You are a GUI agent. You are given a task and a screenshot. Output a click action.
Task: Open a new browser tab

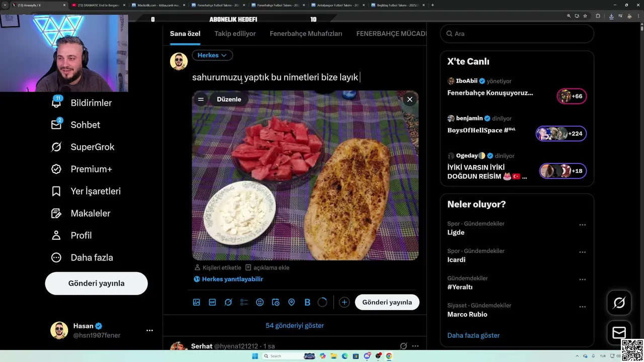point(433,5)
